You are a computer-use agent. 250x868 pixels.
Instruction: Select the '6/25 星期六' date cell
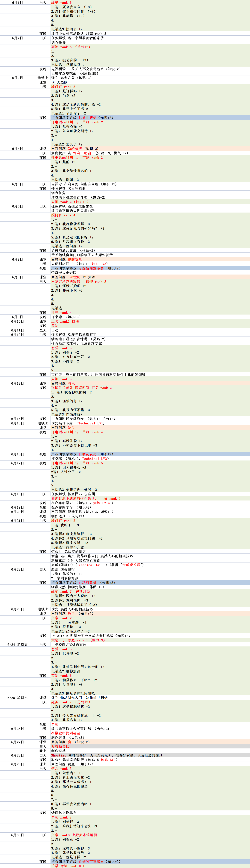pyautogui.click(x=18, y=698)
